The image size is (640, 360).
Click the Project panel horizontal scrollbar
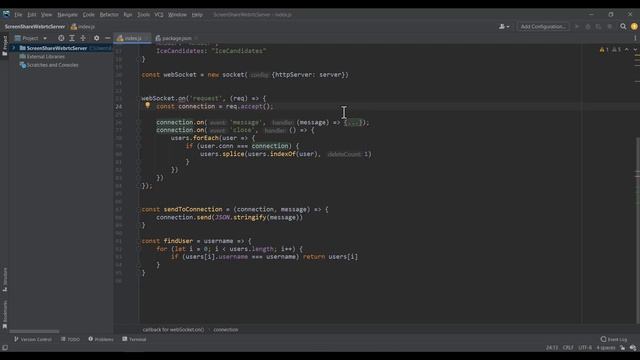coord(34,331)
